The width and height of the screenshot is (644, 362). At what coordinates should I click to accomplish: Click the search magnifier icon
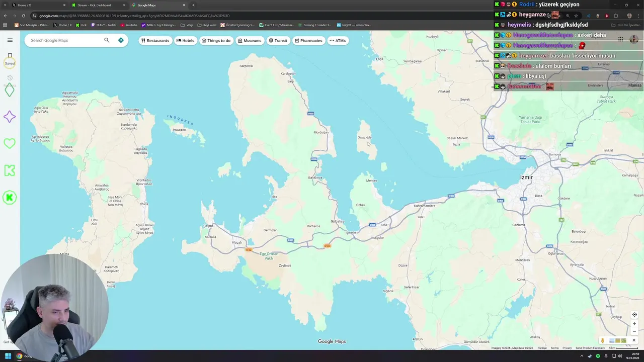pos(107,40)
